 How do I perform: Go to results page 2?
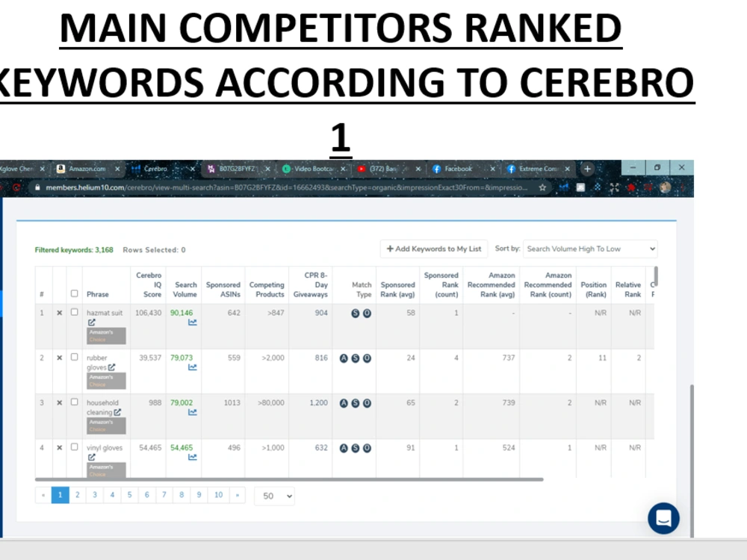click(77, 495)
